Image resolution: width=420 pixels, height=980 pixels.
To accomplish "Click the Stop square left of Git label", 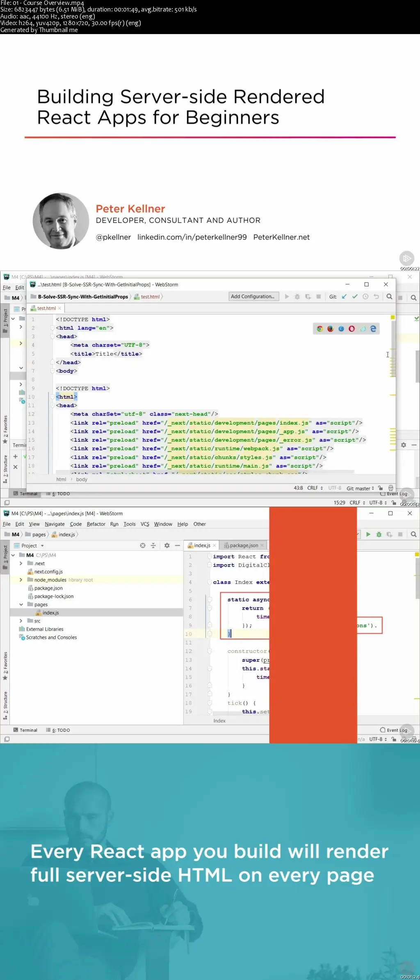I will 318,296.
